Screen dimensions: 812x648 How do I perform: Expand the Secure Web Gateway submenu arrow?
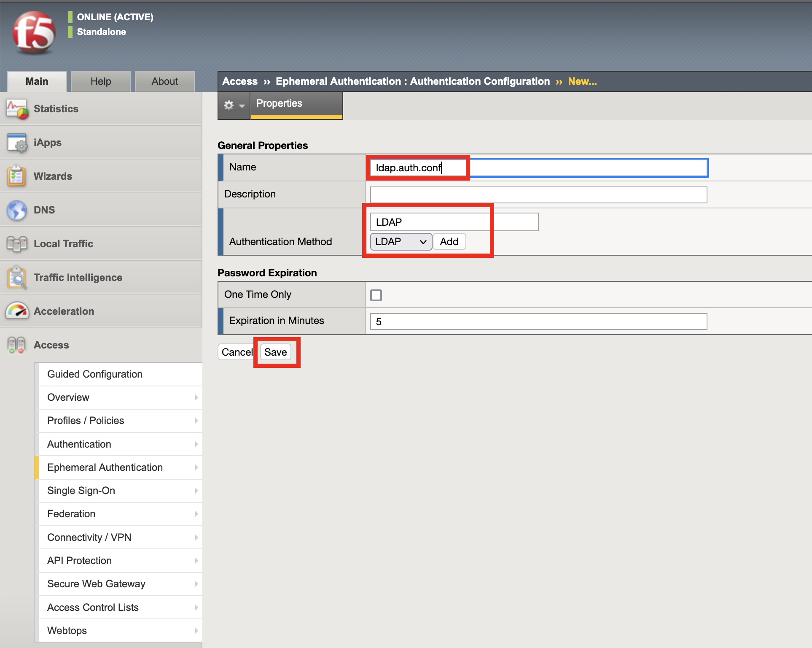coord(196,584)
